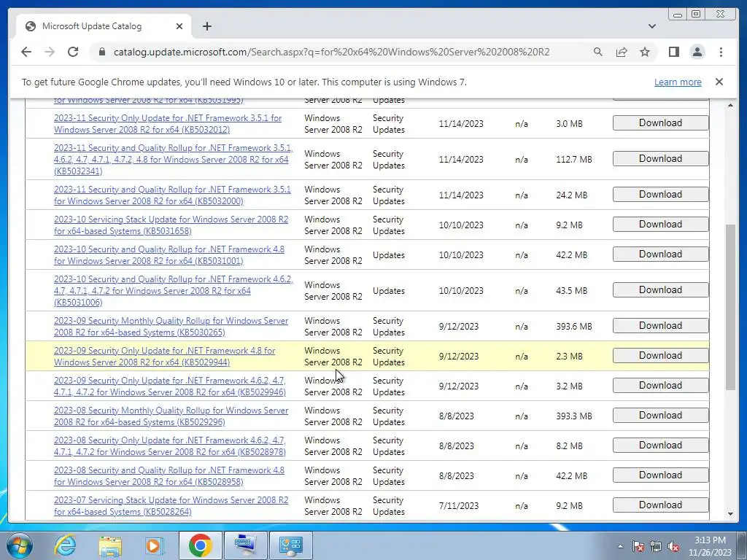
Task: Download the KB5031001 update
Action: (660, 254)
